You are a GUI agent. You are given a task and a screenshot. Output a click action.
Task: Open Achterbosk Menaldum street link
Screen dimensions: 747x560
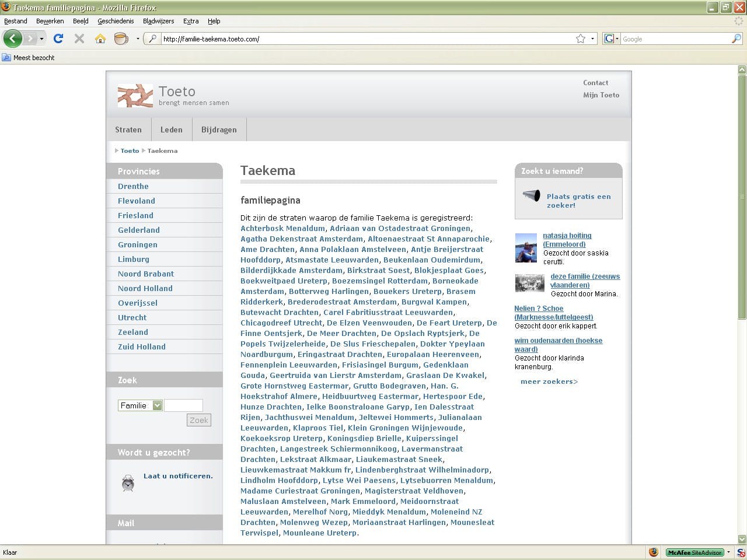pos(282,228)
